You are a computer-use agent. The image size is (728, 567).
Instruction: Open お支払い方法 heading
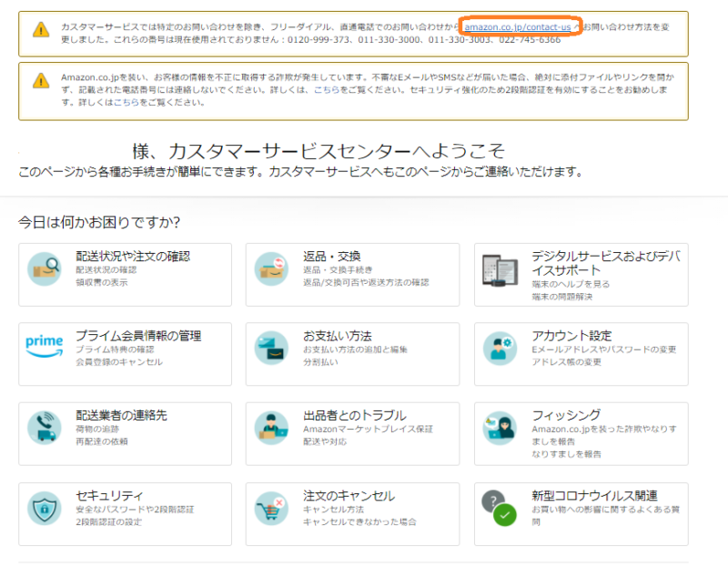pos(338,336)
